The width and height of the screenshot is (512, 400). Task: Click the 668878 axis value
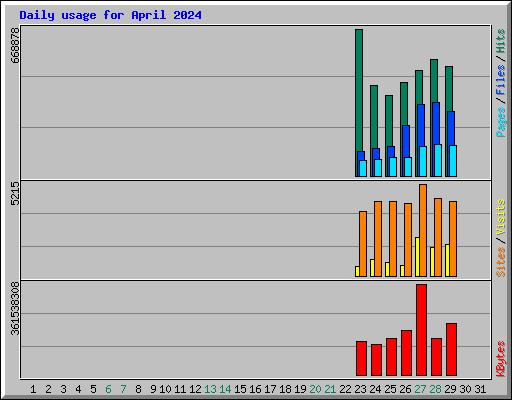(x=15, y=45)
